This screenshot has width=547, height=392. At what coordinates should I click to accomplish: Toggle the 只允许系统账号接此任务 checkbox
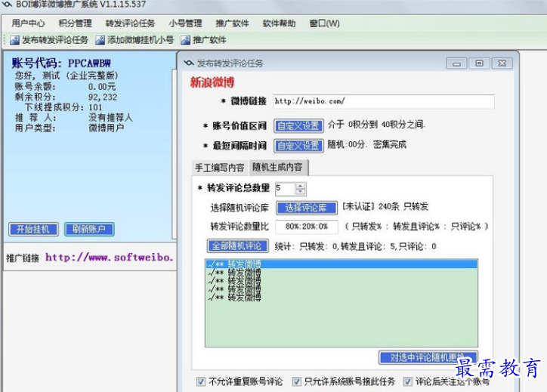[x=296, y=381]
